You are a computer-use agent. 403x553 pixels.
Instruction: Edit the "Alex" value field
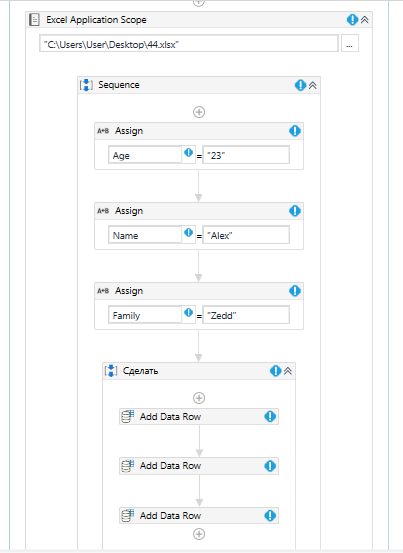point(246,235)
